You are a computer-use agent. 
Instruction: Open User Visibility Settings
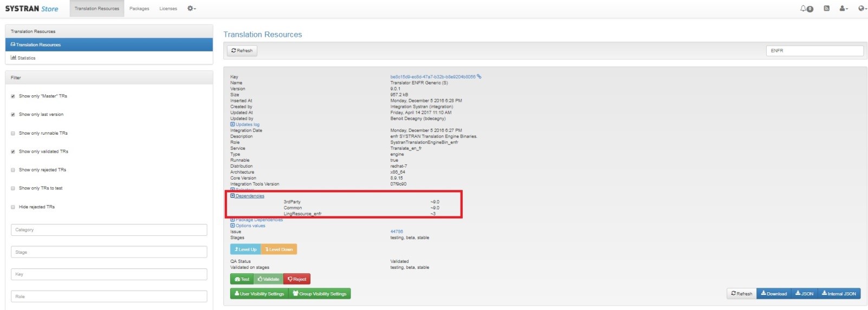click(x=259, y=293)
